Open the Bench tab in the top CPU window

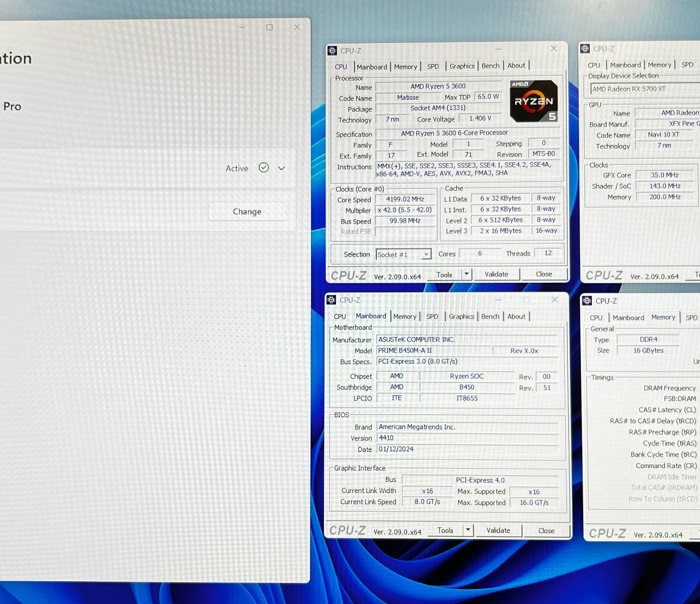490,66
